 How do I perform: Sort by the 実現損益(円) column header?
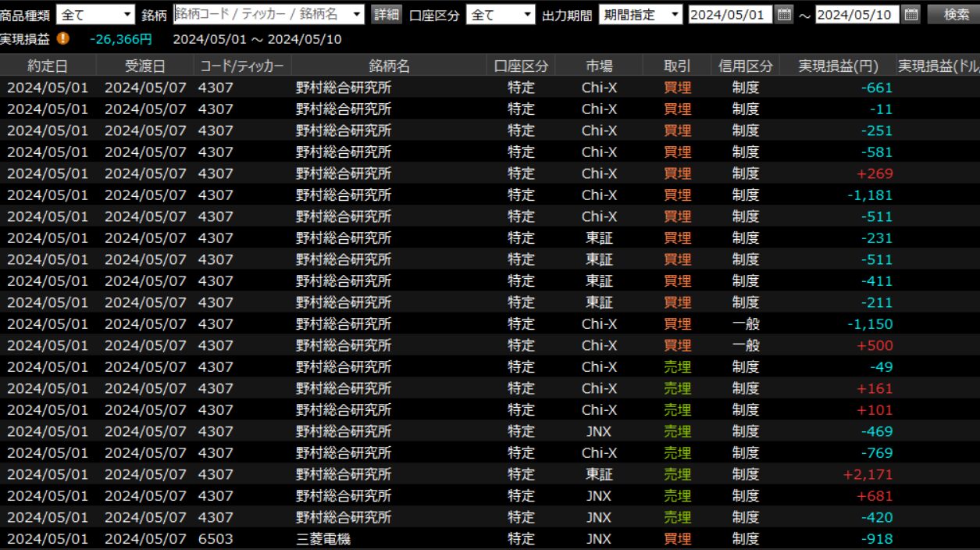[x=838, y=66]
